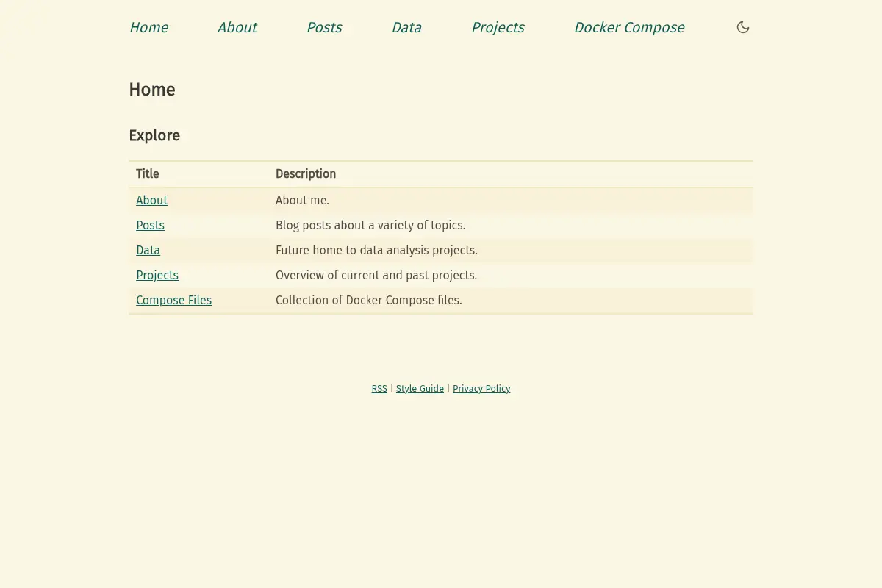Click the Description column header
This screenshot has height=588, width=882.
pos(306,173)
